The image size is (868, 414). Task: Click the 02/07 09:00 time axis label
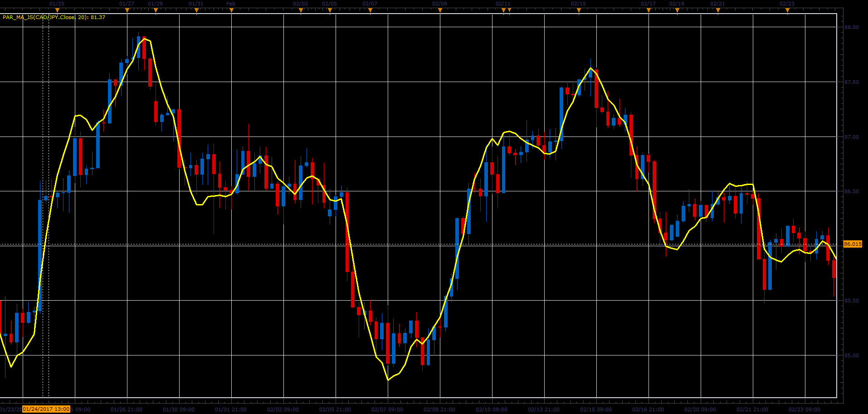387,409
